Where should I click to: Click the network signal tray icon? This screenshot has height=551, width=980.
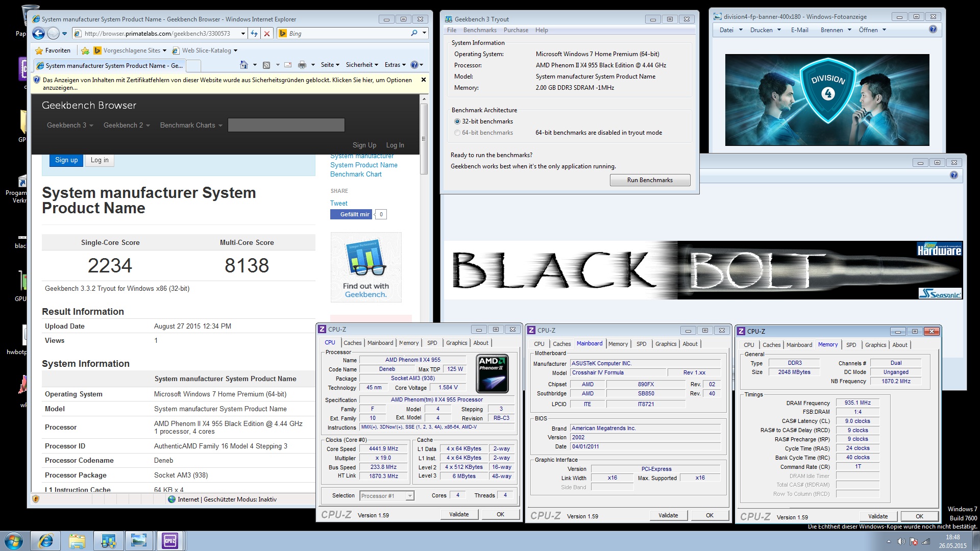pos(925,541)
